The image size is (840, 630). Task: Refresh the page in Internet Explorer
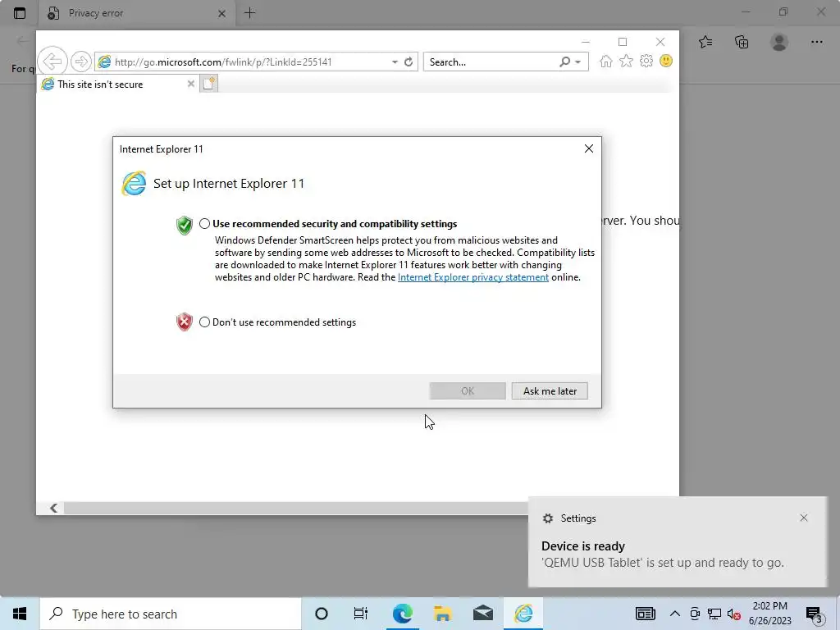point(409,62)
